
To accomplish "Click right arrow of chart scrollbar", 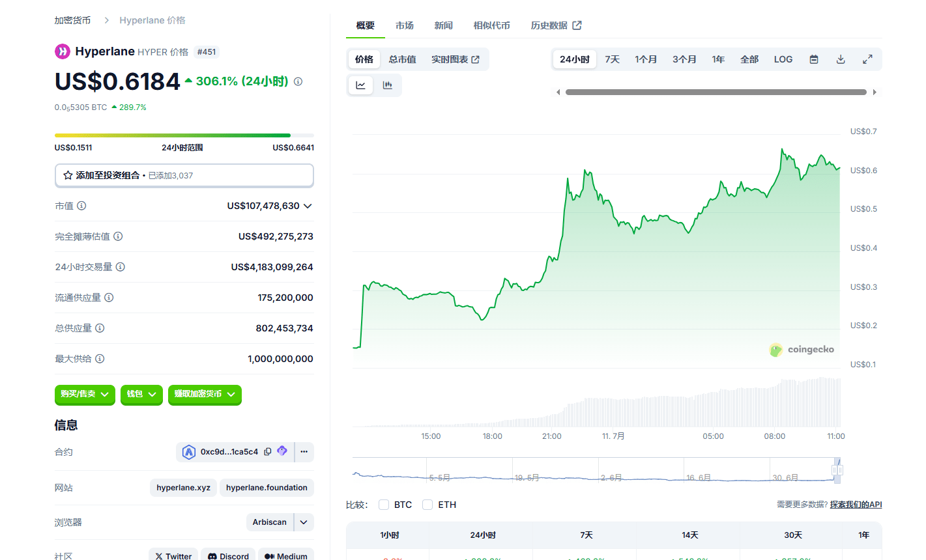I will 875,92.
